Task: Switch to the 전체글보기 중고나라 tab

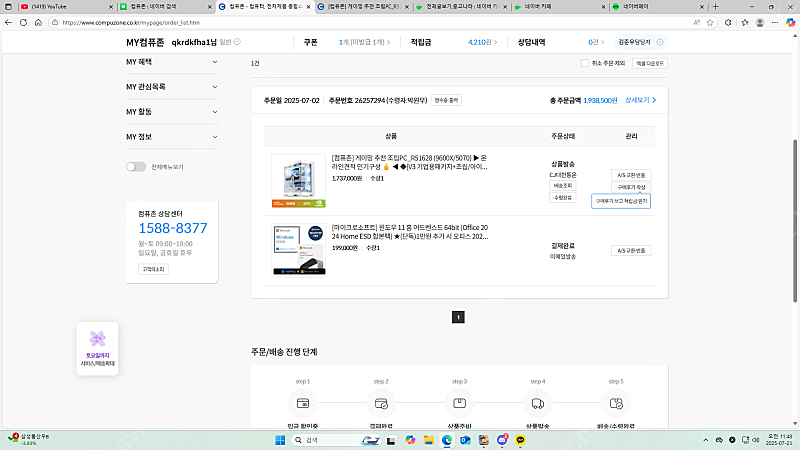Action: pos(459,7)
